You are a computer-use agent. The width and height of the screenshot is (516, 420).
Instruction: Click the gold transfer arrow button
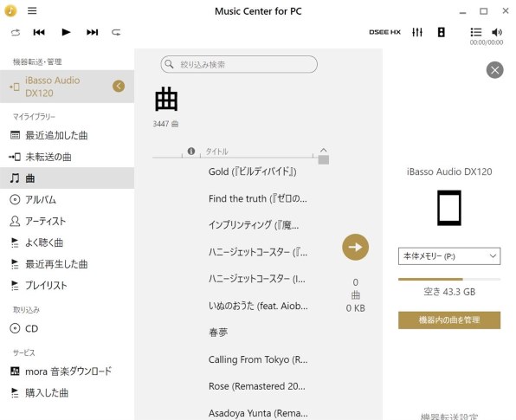356,247
